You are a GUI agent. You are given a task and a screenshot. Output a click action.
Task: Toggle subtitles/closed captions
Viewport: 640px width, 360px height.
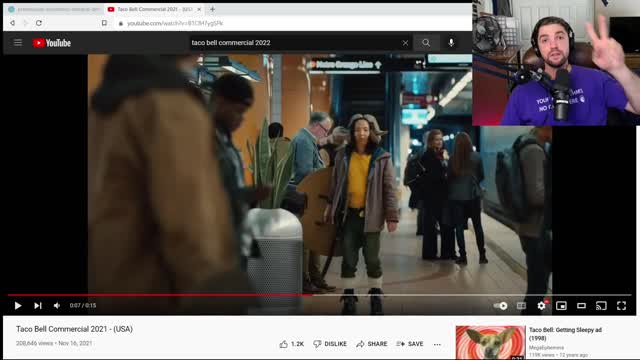coord(521,305)
